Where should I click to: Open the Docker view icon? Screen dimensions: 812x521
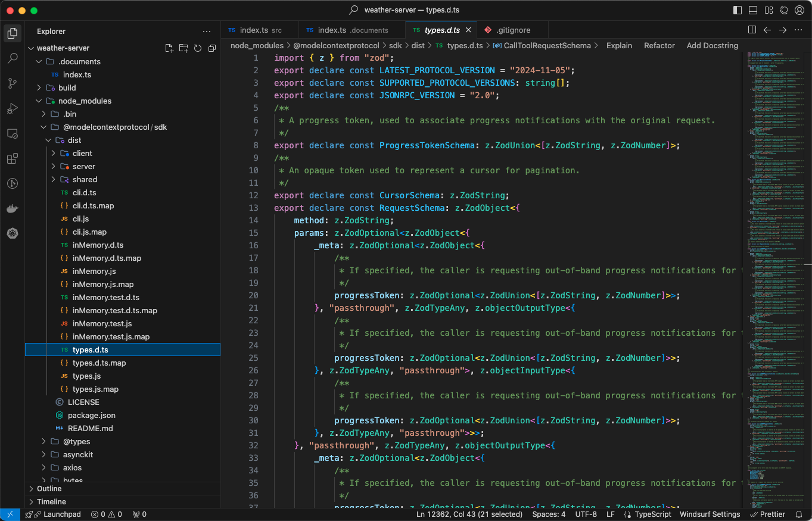(x=13, y=208)
